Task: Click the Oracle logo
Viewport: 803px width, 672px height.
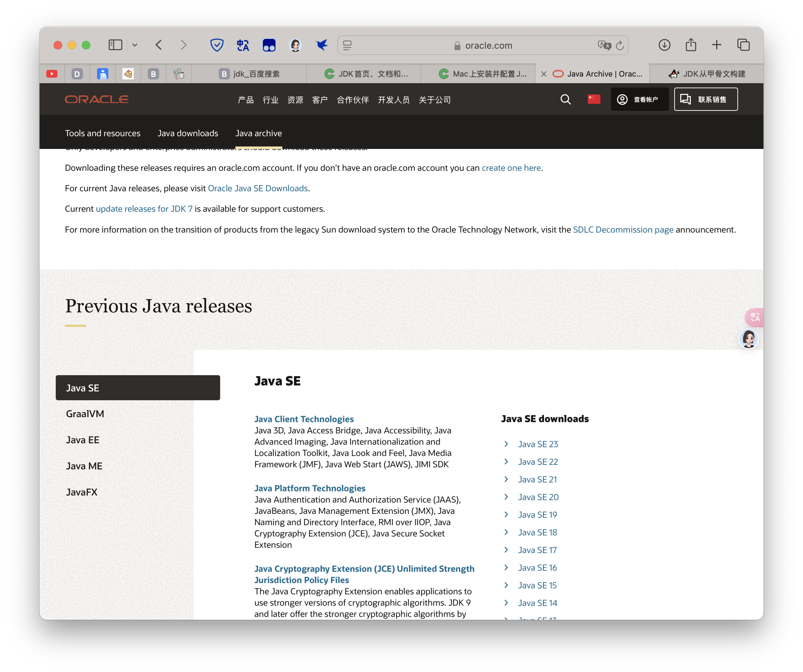Action: 97,100
